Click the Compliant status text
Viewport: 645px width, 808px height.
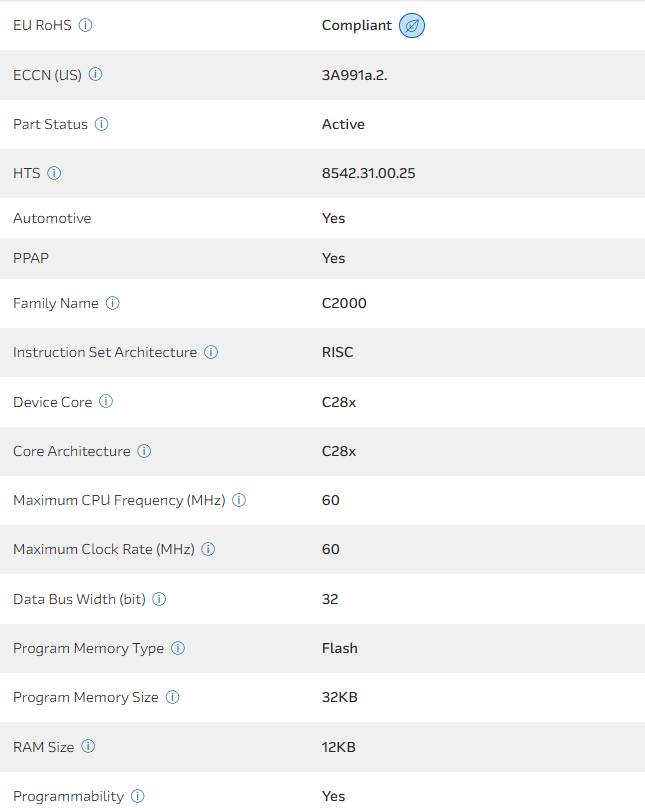tap(356, 25)
